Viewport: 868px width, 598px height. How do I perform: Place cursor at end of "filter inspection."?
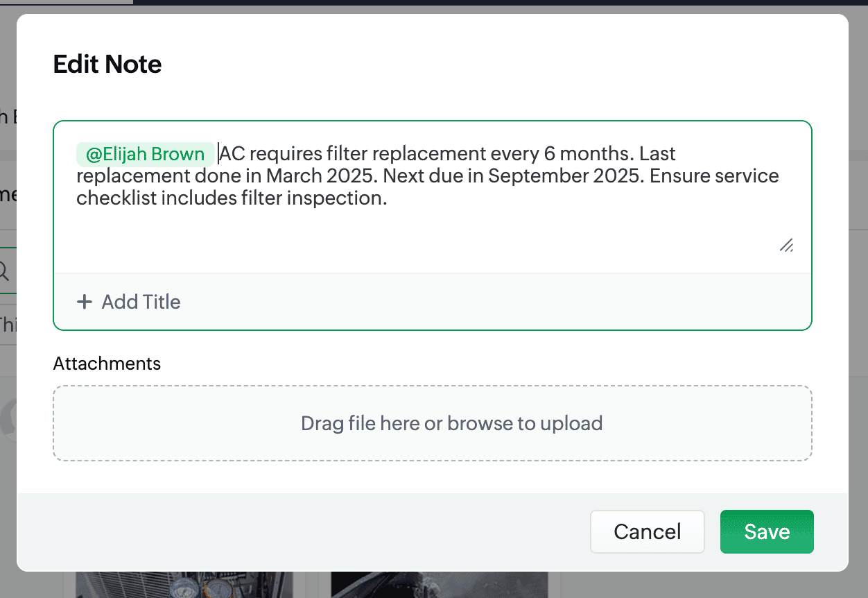[388, 199]
